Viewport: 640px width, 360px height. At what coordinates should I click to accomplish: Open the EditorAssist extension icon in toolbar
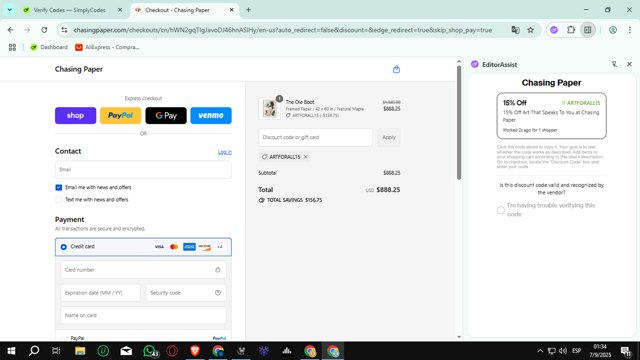tap(554, 30)
